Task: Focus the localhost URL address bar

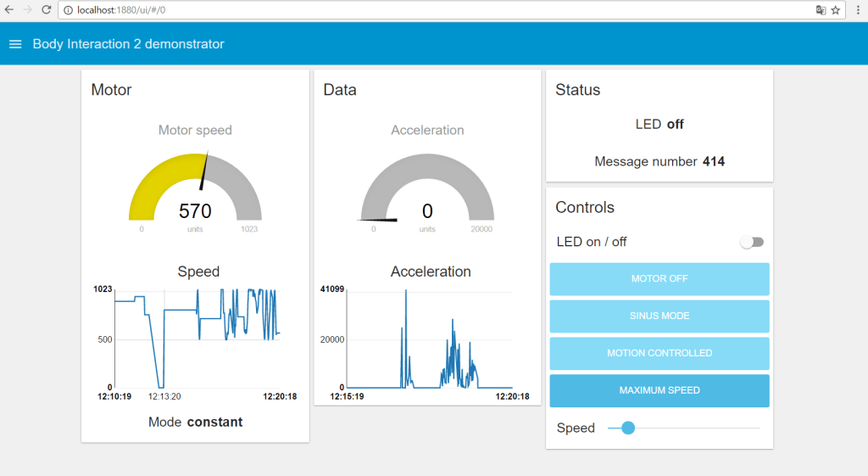Action: [x=424, y=10]
